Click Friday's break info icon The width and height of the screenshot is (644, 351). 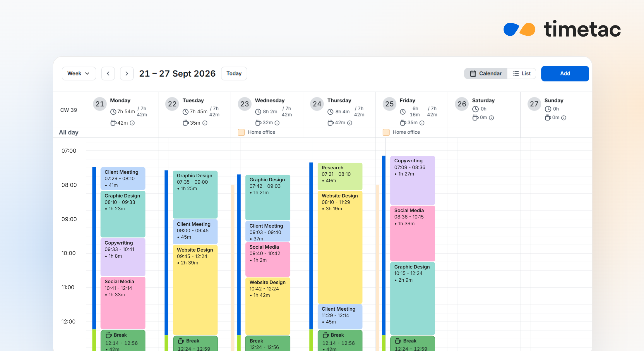(422, 123)
